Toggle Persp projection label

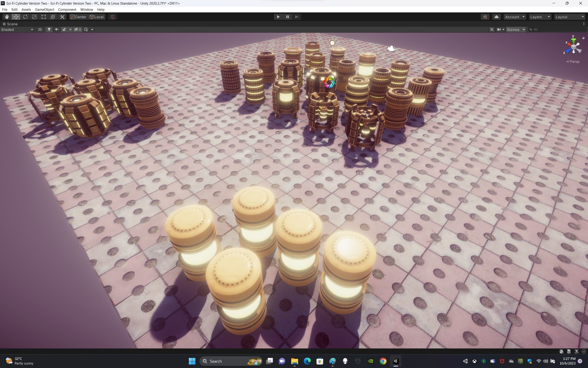coord(573,62)
